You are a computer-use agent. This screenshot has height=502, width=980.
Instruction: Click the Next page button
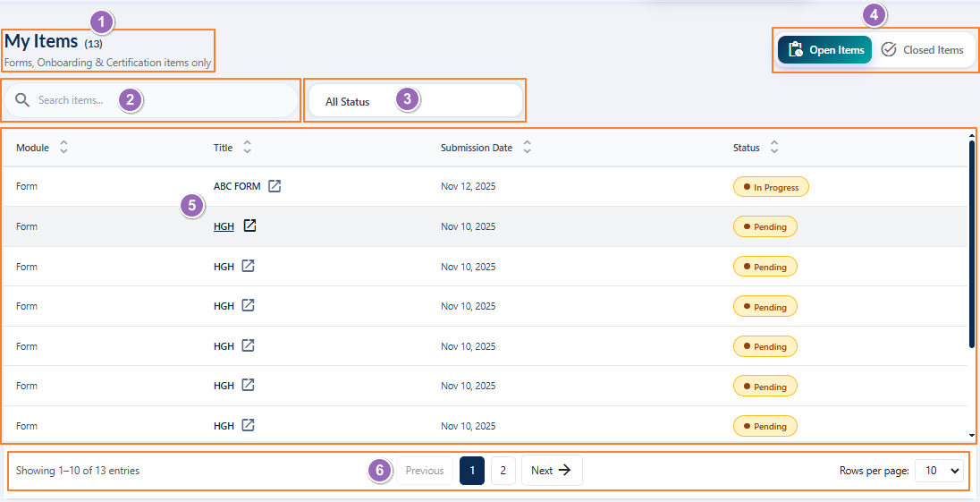click(x=552, y=471)
